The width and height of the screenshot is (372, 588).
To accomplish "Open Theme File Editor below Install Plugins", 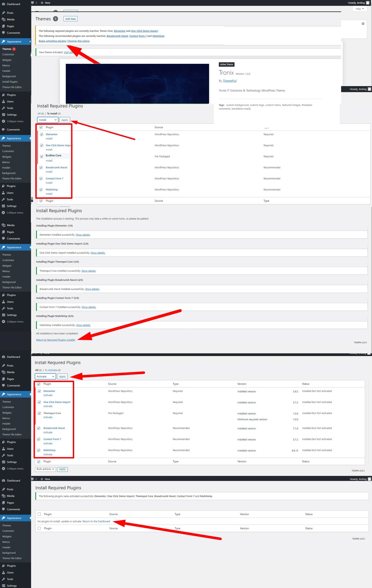I will pyautogui.click(x=12, y=87).
